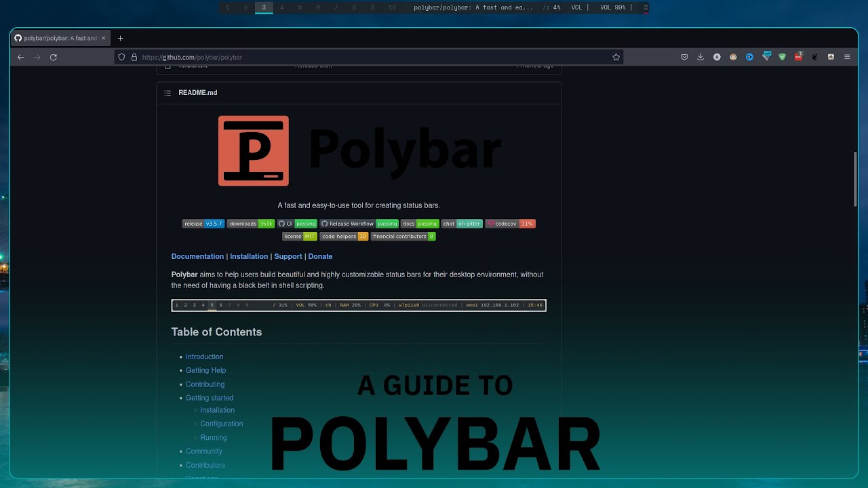
Task: Go back to the previous page
Action: 20,57
